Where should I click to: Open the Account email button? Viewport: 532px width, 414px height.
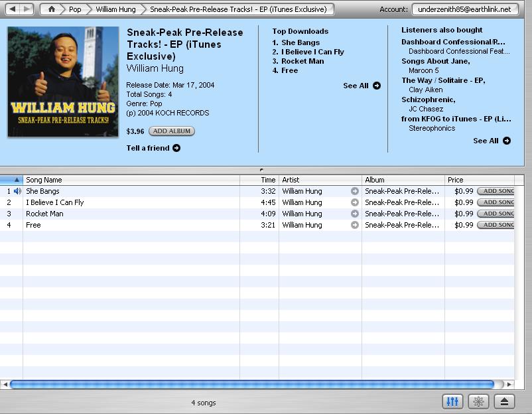pyautogui.click(x=464, y=9)
